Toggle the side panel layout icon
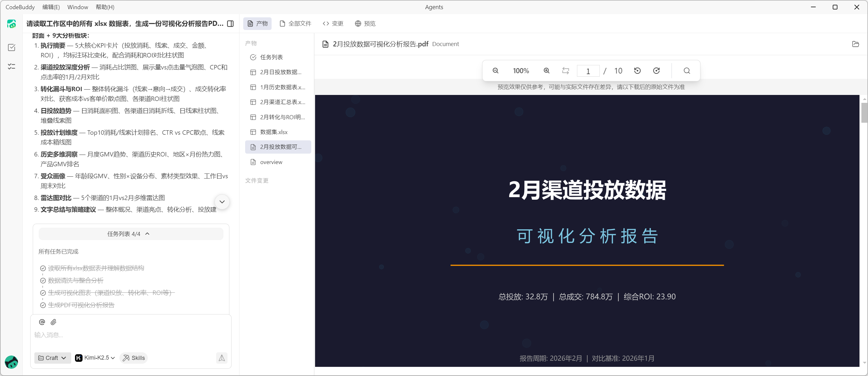 coord(231,24)
